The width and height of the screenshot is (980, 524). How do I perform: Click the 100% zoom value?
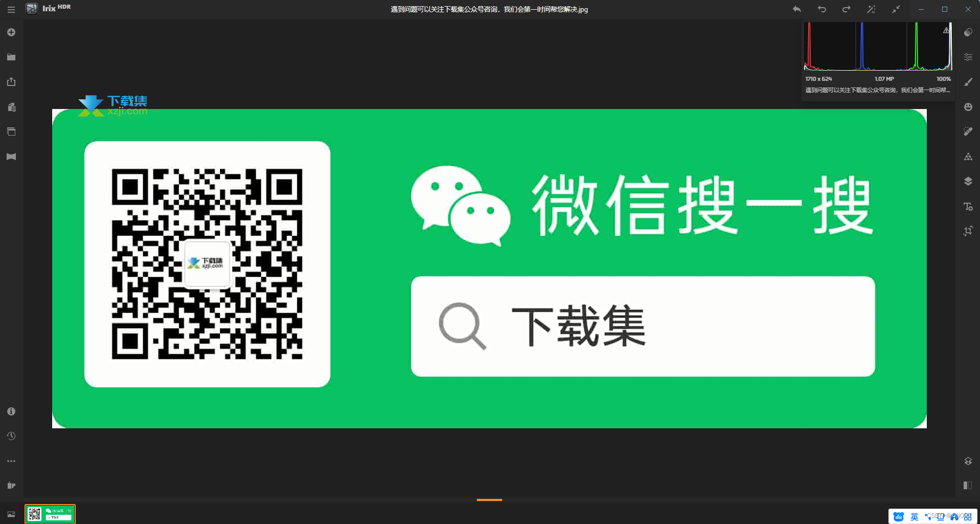pos(944,79)
